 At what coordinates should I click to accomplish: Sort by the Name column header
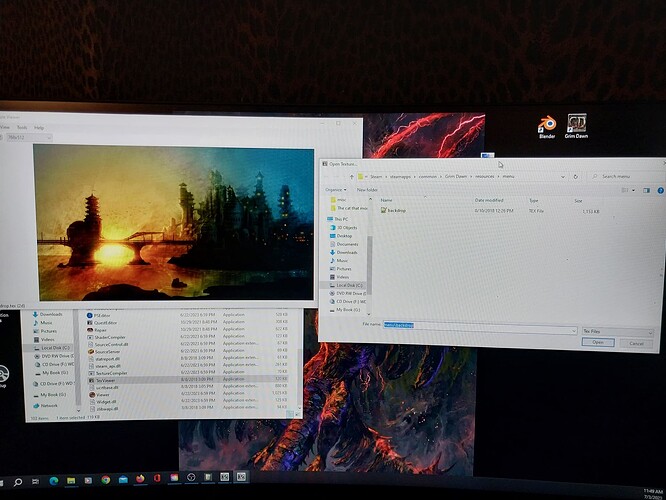pyautogui.click(x=387, y=200)
